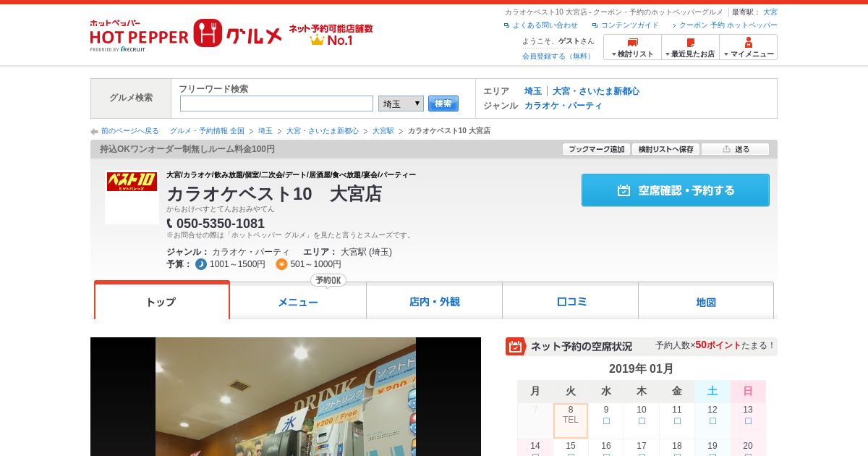
Task: Switch to the トップ tab
Action: 161,301
